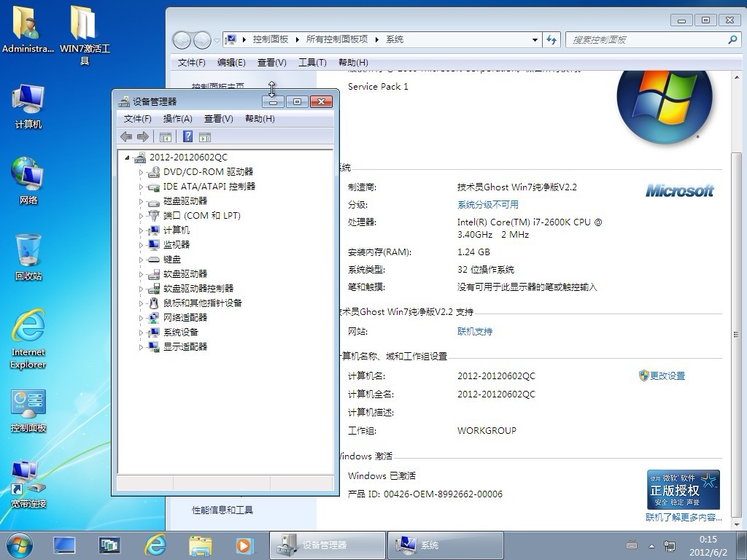Click the show/hide console tree toolbar icon

[166, 138]
